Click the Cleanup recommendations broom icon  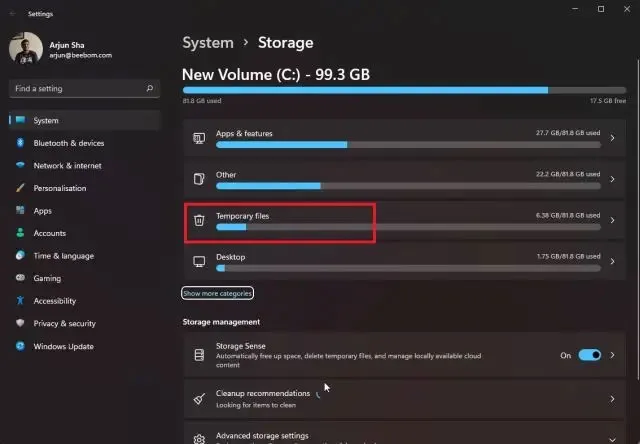click(x=199, y=399)
